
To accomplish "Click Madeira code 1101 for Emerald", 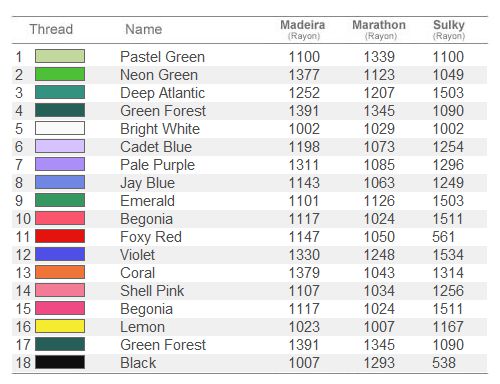I will pyautogui.click(x=304, y=201).
